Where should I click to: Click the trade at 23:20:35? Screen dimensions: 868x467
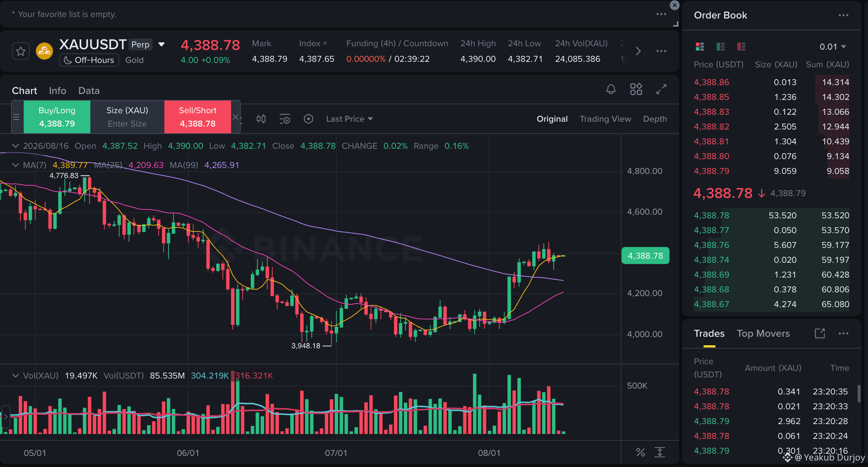(771, 392)
